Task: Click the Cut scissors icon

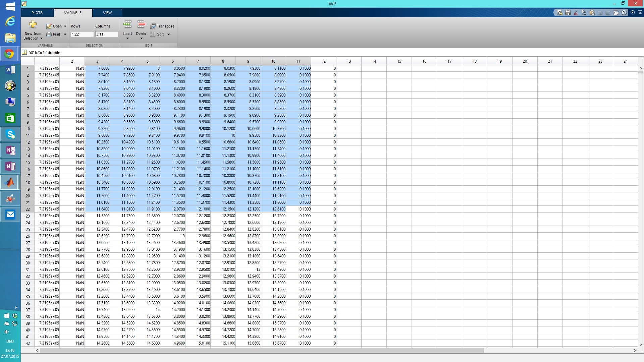Action: click(576, 13)
